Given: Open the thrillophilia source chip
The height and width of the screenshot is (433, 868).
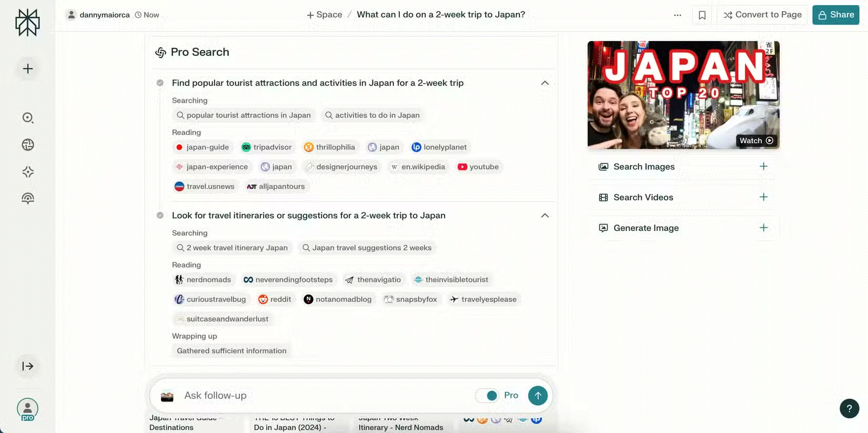Looking at the screenshot, I should tap(329, 147).
